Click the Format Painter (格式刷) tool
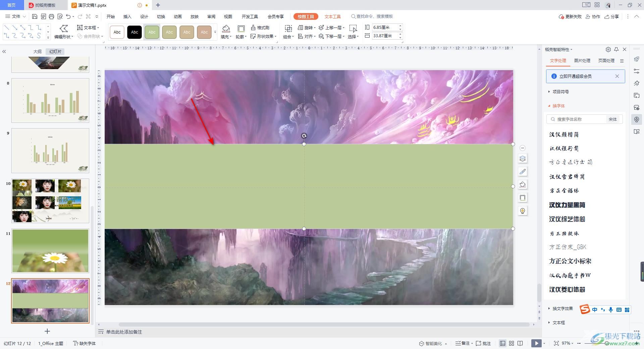644x349 pixels. (260, 28)
